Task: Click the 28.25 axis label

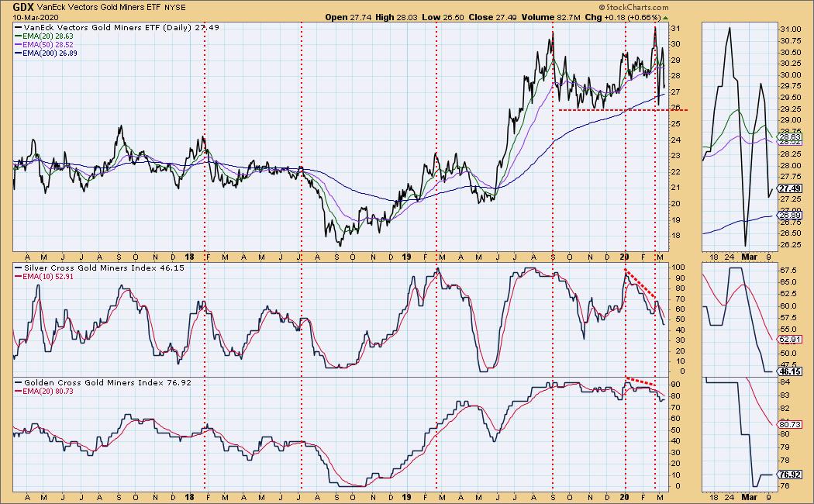Action: point(790,154)
